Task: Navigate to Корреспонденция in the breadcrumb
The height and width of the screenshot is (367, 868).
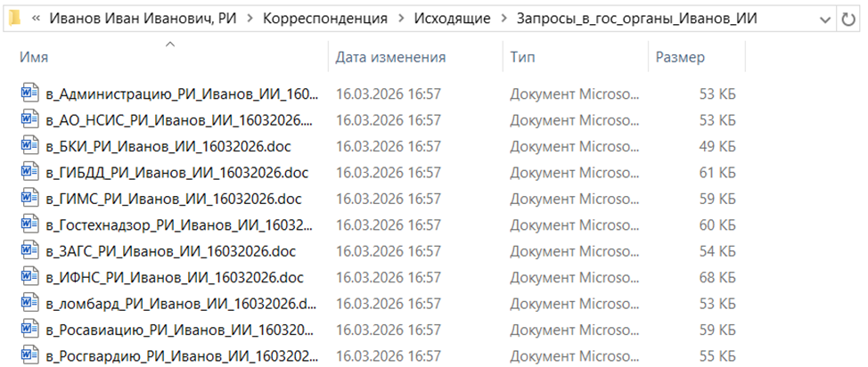Action: pos(325,18)
